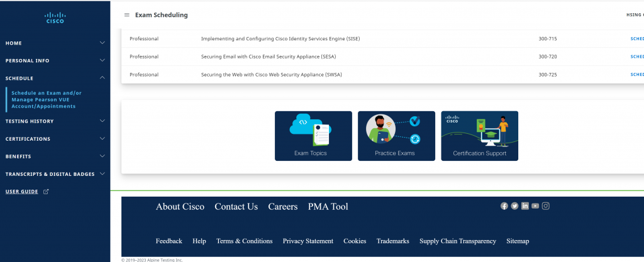This screenshot has width=644, height=262.
Task: Open Privacy Statement footer link
Action: (x=308, y=241)
